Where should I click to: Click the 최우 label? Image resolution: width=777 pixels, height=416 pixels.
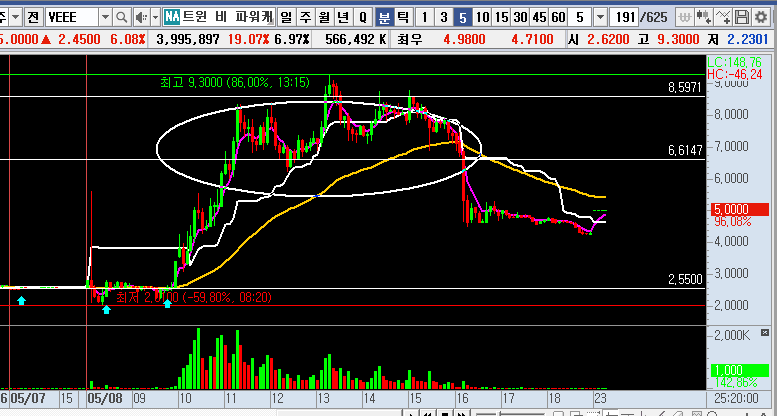point(409,40)
